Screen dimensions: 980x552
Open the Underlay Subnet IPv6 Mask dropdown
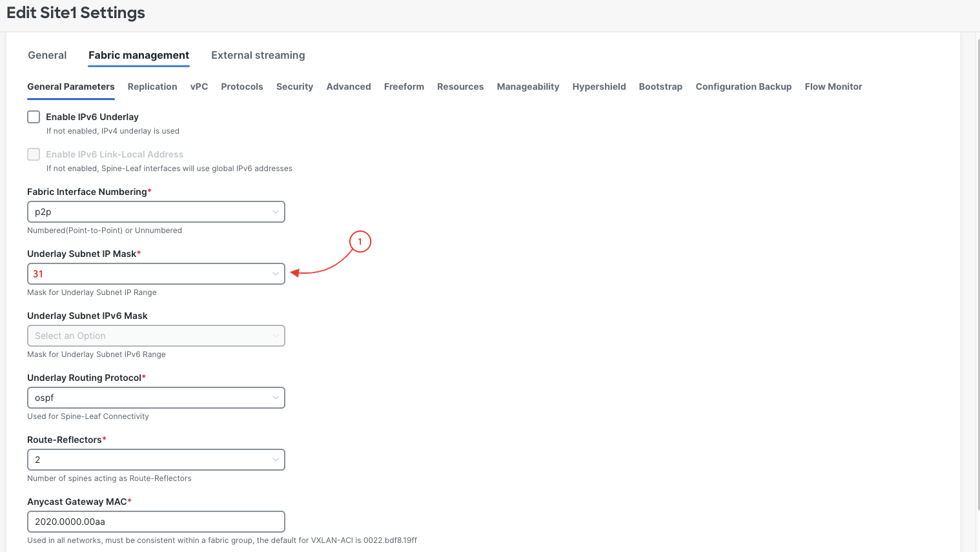156,336
